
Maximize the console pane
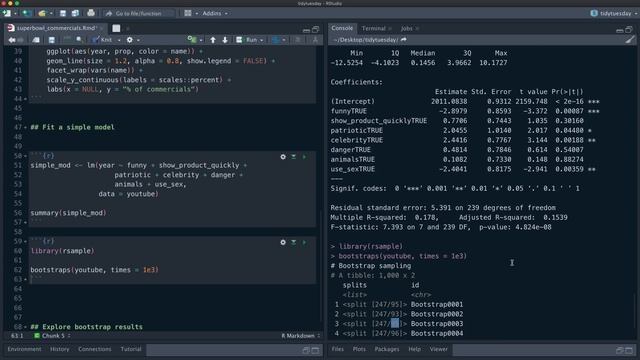(x=629, y=29)
